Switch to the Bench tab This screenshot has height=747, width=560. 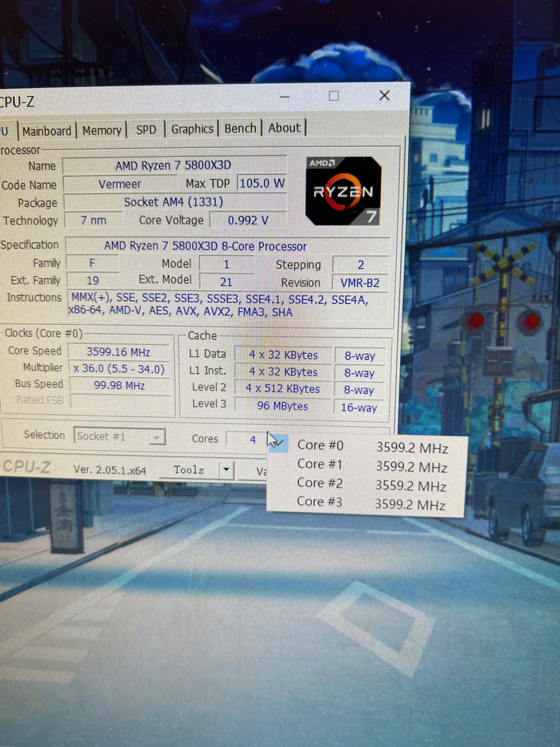point(240,128)
